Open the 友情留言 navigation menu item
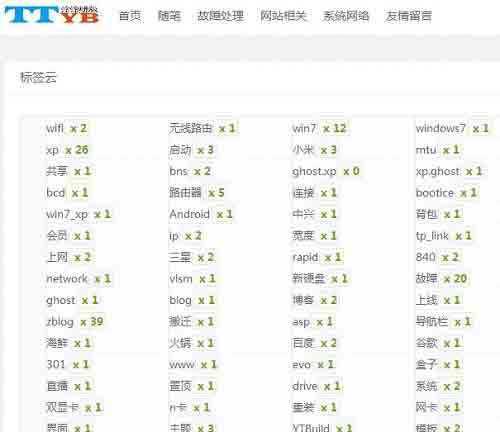500x432 pixels. pos(409,16)
